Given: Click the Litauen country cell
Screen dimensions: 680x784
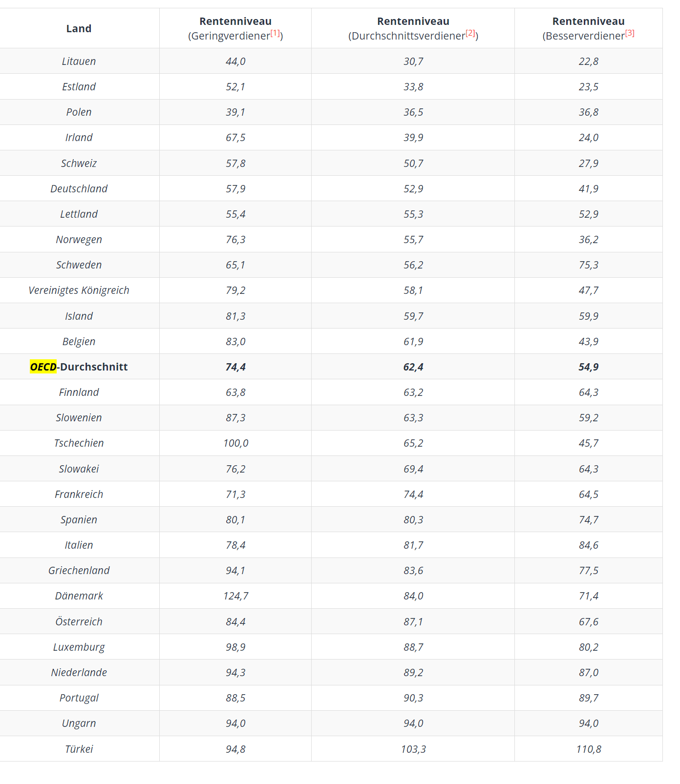Looking at the screenshot, I should [79, 61].
